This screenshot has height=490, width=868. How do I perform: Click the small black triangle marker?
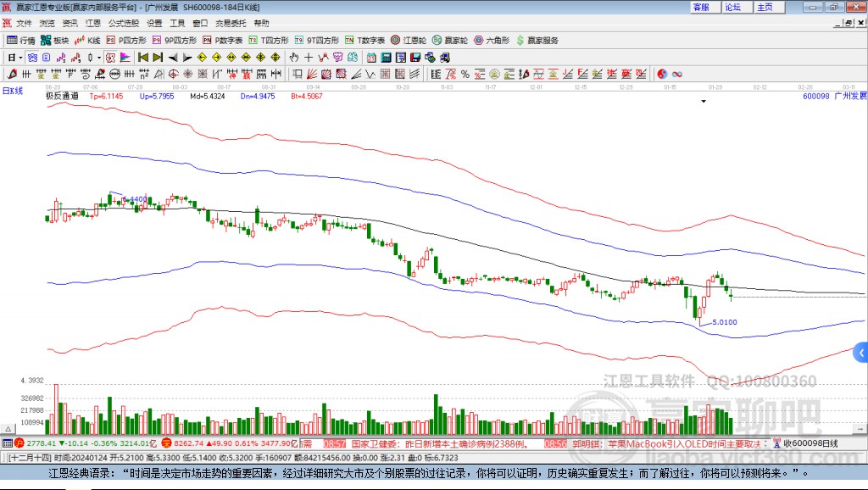coord(704,102)
